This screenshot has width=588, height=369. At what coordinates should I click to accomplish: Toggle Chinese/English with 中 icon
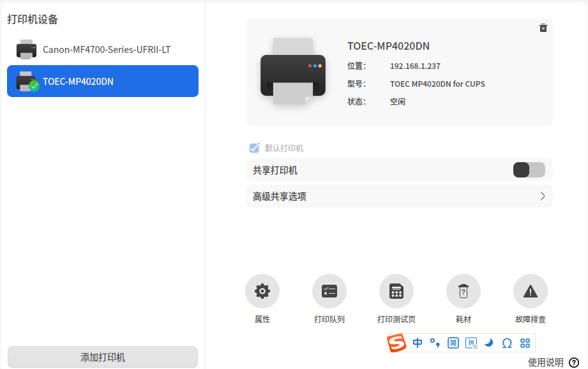[x=417, y=343]
